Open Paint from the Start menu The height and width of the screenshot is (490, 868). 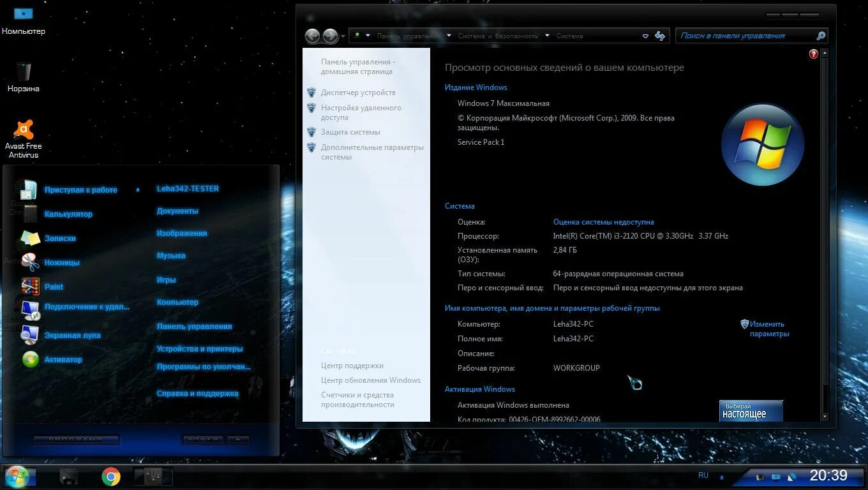(54, 286)
